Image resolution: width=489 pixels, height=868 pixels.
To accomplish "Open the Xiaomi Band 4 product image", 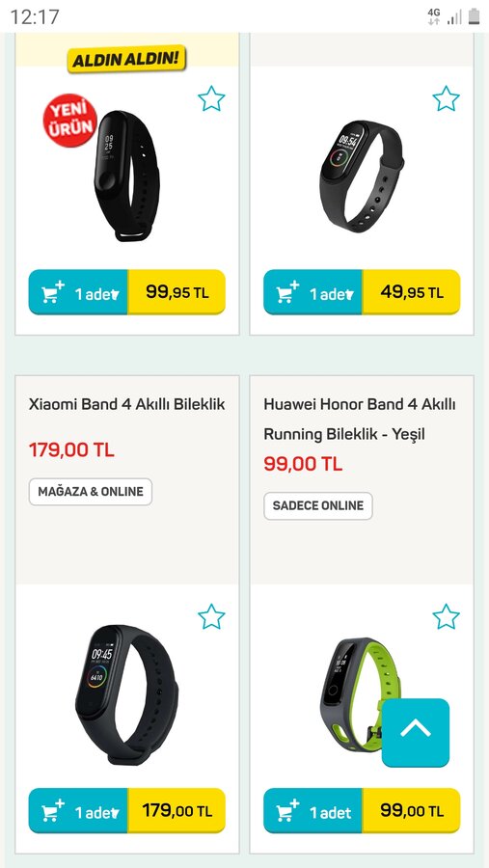I will 126,695.
